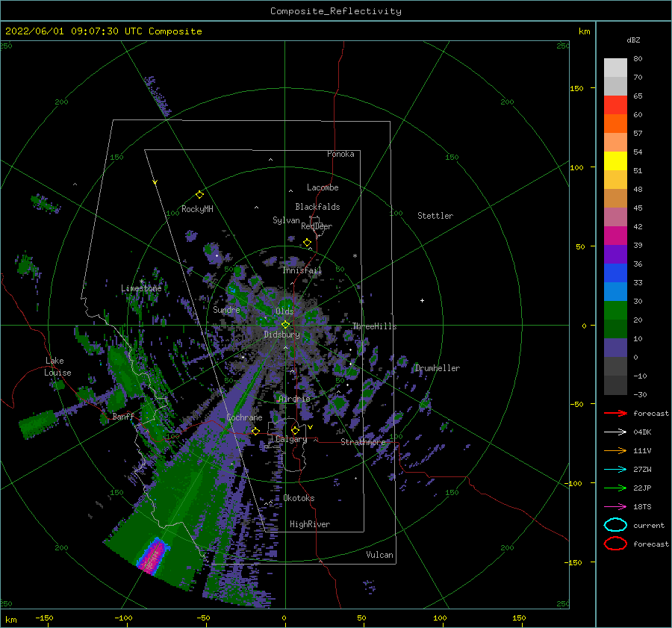The height and width of the screenshot is (628, 672).
Task: Click the Composite_Reflectivity title
Action: 336,11
